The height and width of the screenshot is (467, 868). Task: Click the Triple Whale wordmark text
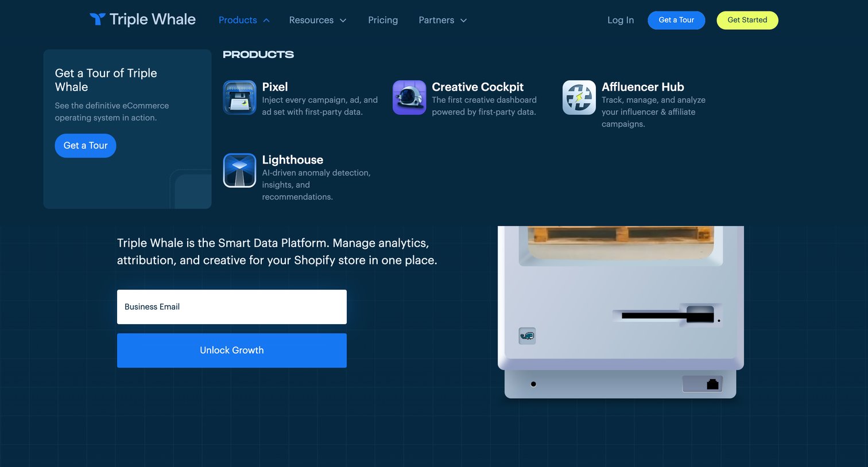click(153, 20)
